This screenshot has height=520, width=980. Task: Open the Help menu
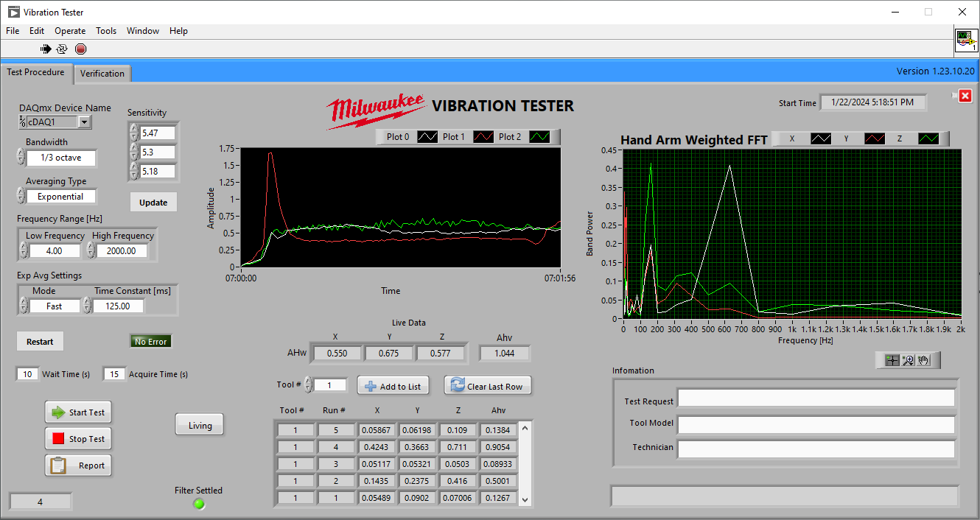click(x=178, y=31)
